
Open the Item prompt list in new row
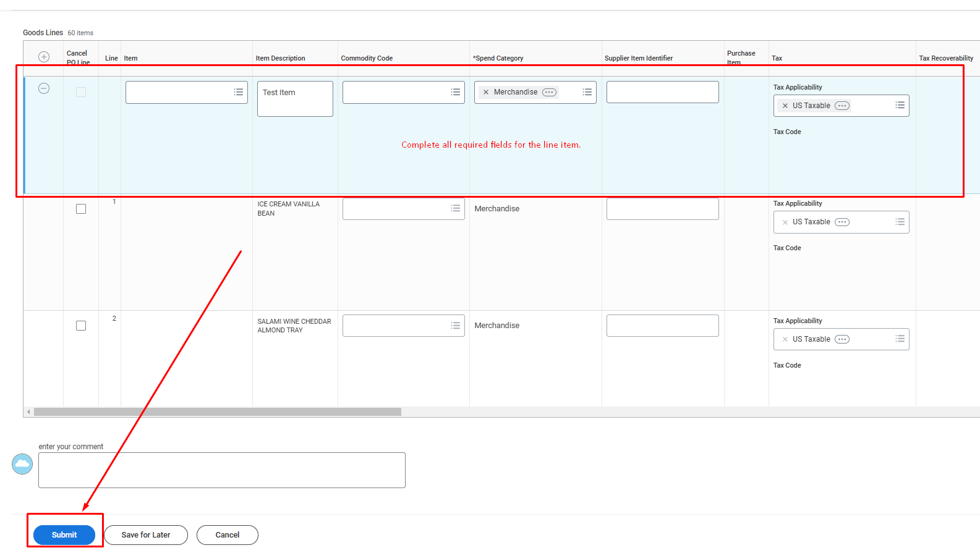point(238,92)
